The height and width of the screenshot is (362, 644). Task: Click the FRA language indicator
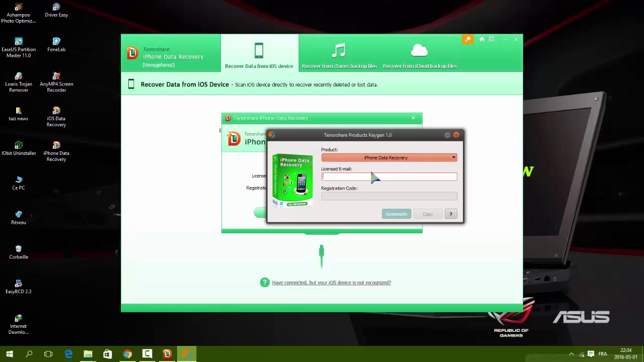(x=602, y=354)
